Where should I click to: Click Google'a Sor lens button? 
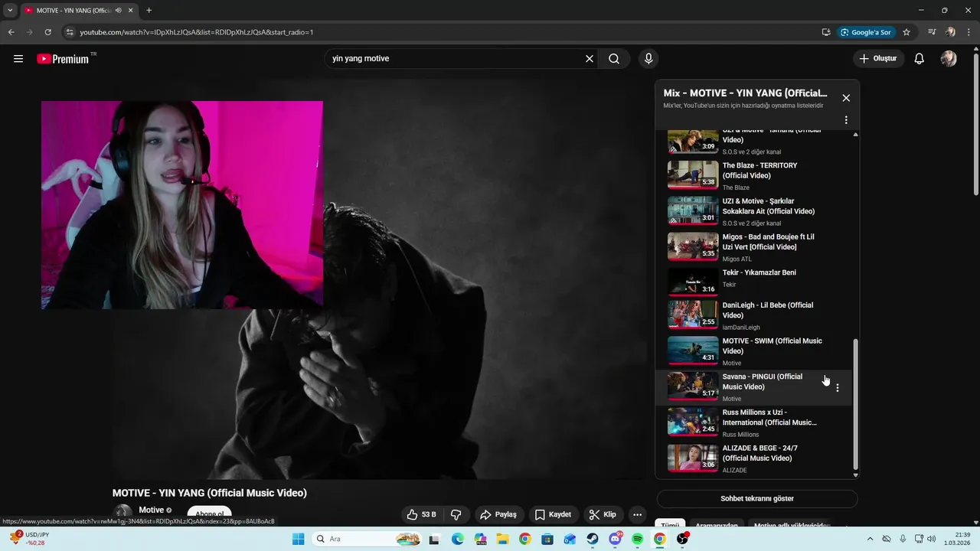(866, 32)
